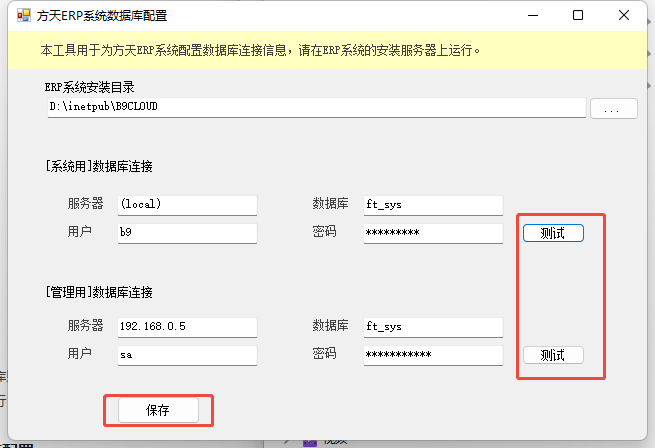The image size is (655, 448).
Task: Click the yellow banner instruction text
Action: pos(260,51)
